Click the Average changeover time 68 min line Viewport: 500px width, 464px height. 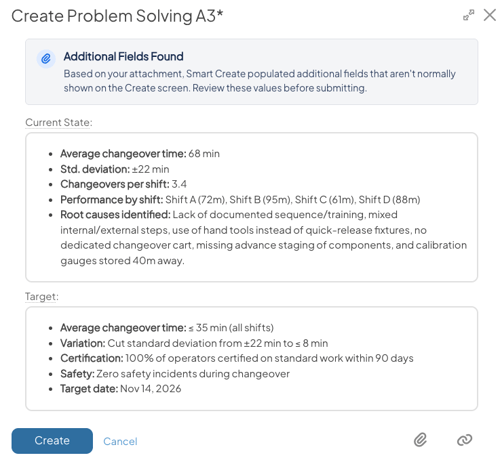pos(140,154)
